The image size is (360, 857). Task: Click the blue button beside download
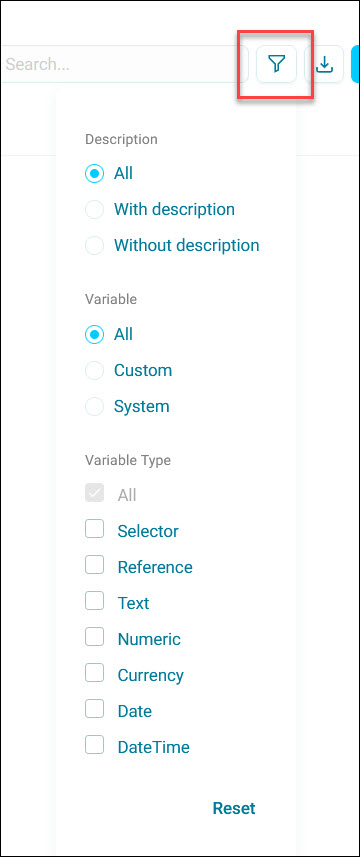click(355, 64)
